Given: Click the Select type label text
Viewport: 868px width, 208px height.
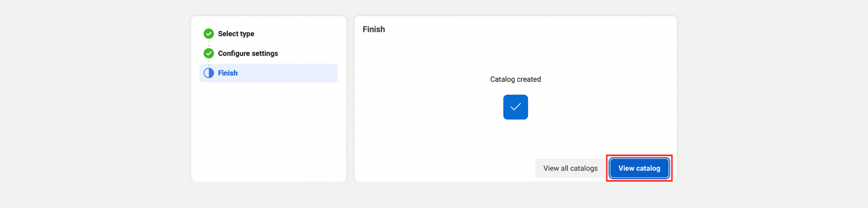Looking at the screenshot, I should pos(236,34).
